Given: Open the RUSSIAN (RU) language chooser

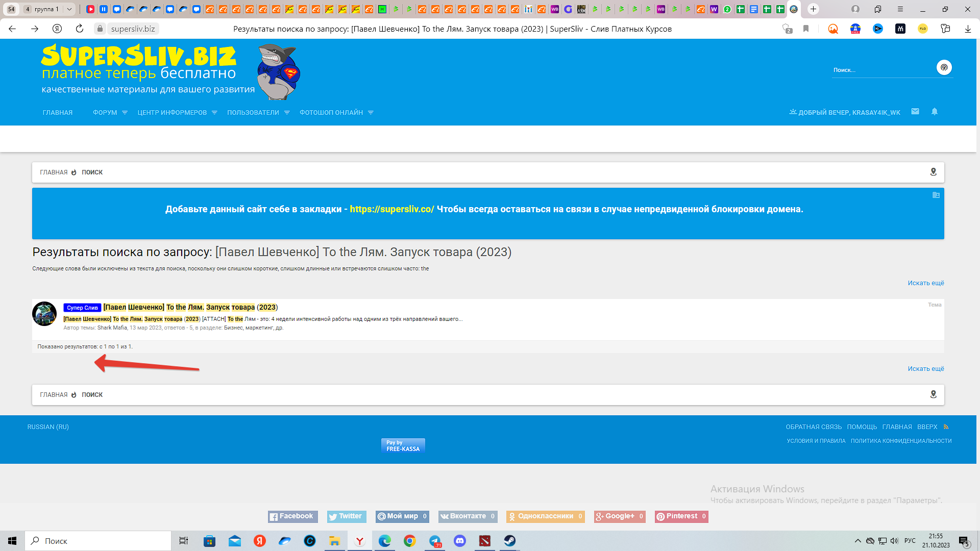Looking at the screenshot, I should coord(48,427).
